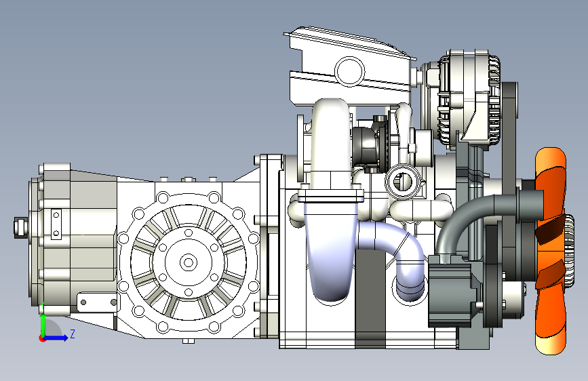The image size is (588, 381).
Task: Select the large blue-tinted U-shaped pipe
Action: click(331, 251)
